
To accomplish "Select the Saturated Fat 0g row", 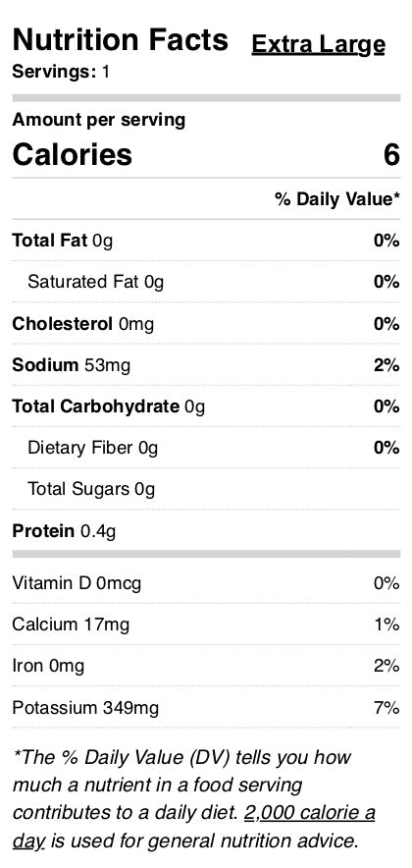I will [x=206, y=282].
